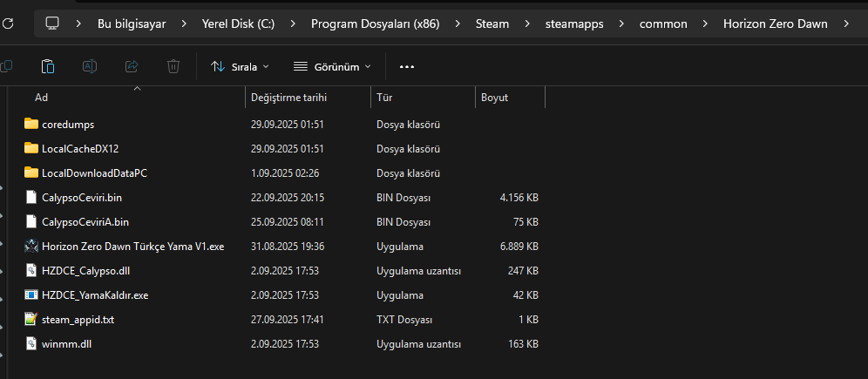The height and width of the screenshot is (379, 868).
Task: Expand chevron after Steam breadcrumb
Action: point(527,24)
